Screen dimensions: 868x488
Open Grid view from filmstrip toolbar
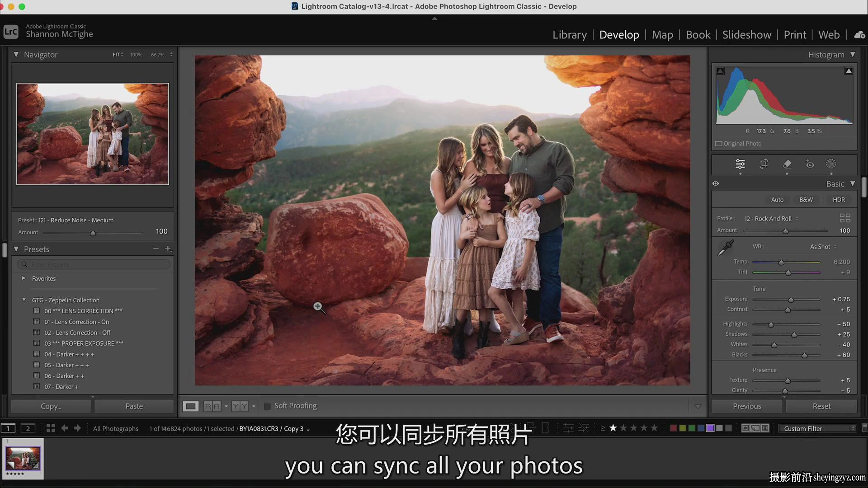[x=51, y=428]
